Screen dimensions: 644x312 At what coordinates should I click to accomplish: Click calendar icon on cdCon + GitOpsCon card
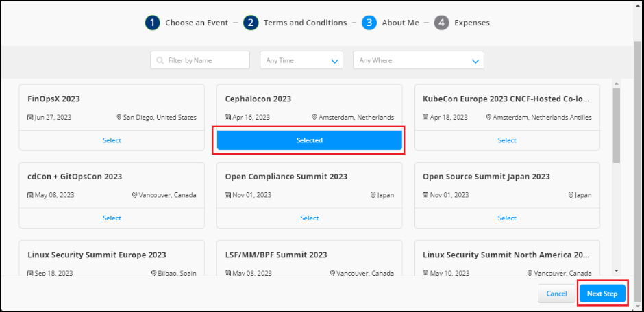click(x=30, y=195)
